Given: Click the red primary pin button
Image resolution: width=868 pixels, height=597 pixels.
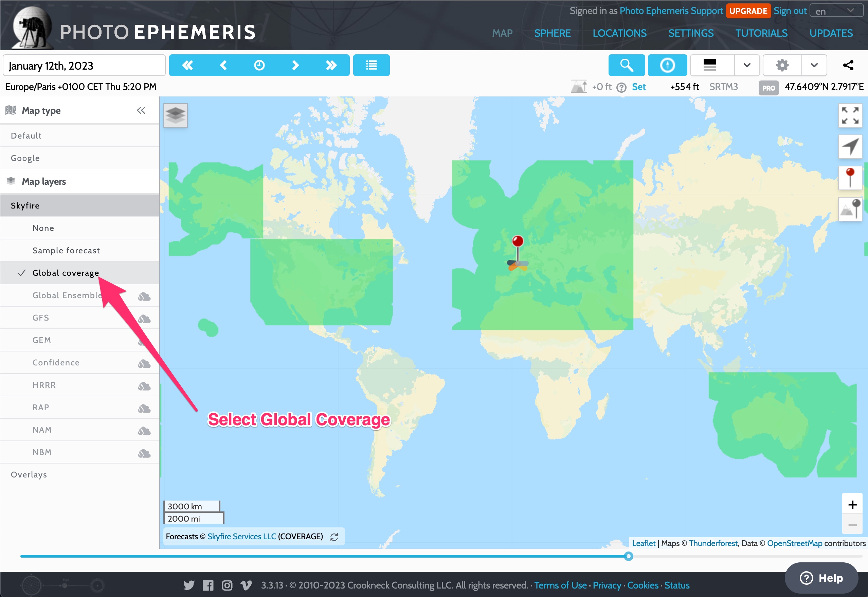Looking at the screenshot, I should click(x=850, y=178).
